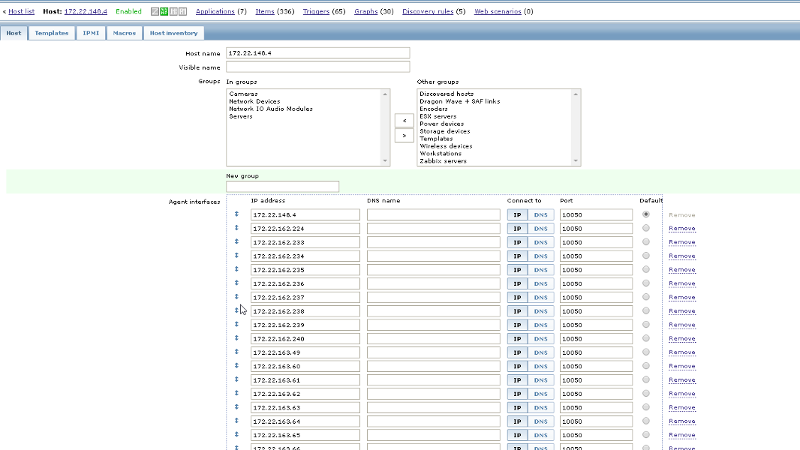Select ESX servers in Other groups

438,116
